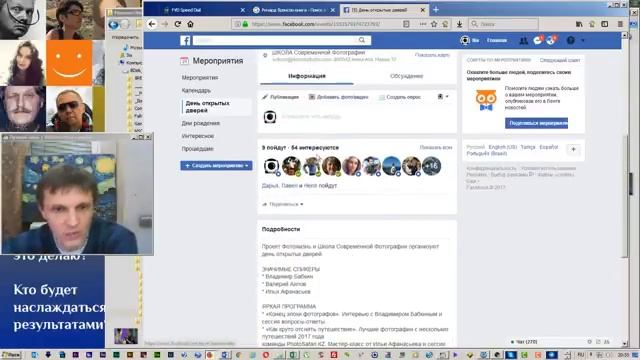Click the chat settings gear icon

pos(589,342)
